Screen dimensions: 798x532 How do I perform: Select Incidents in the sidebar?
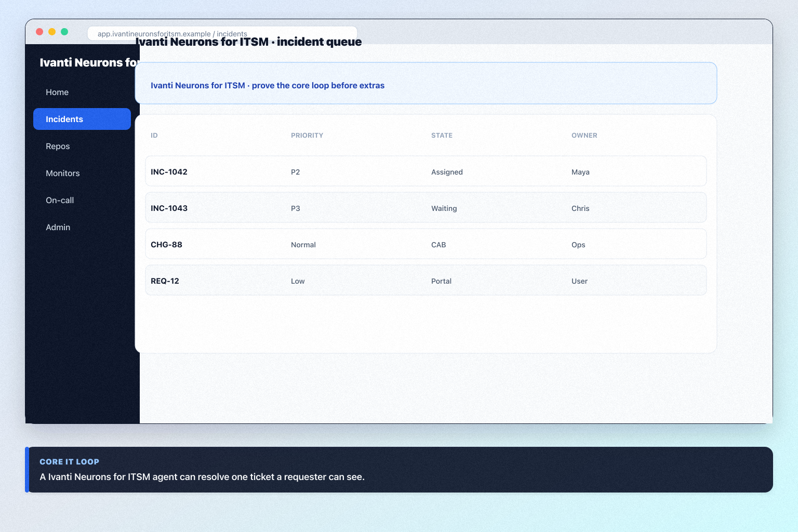[x=82, y=119]
